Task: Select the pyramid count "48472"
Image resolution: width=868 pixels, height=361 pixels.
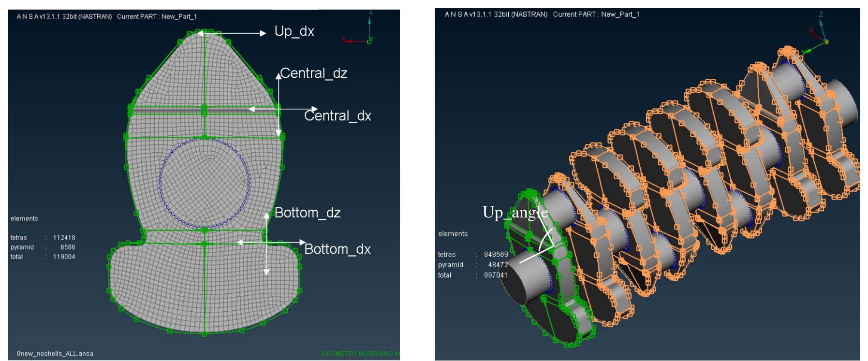Action: pyautogui.click(x=498, y=265)
